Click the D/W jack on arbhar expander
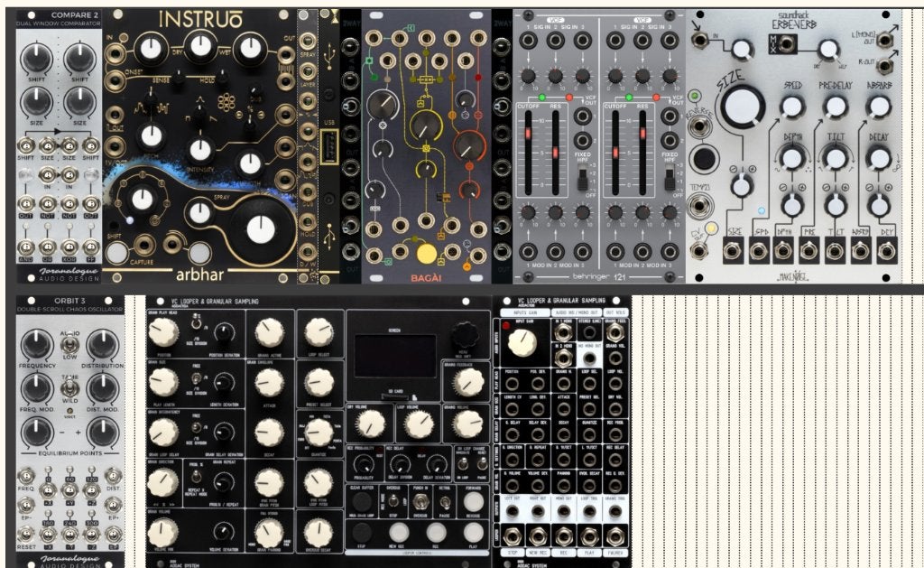 (307, 253)
